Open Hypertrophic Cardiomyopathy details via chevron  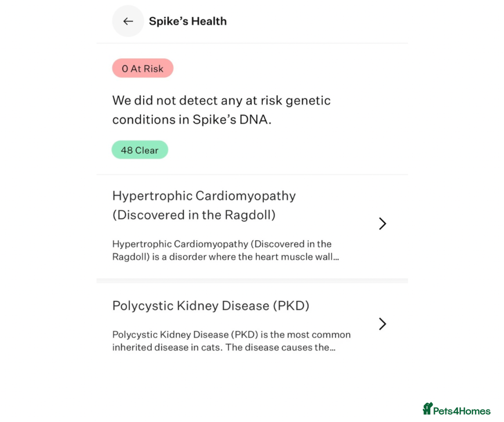tap(382, 224)
